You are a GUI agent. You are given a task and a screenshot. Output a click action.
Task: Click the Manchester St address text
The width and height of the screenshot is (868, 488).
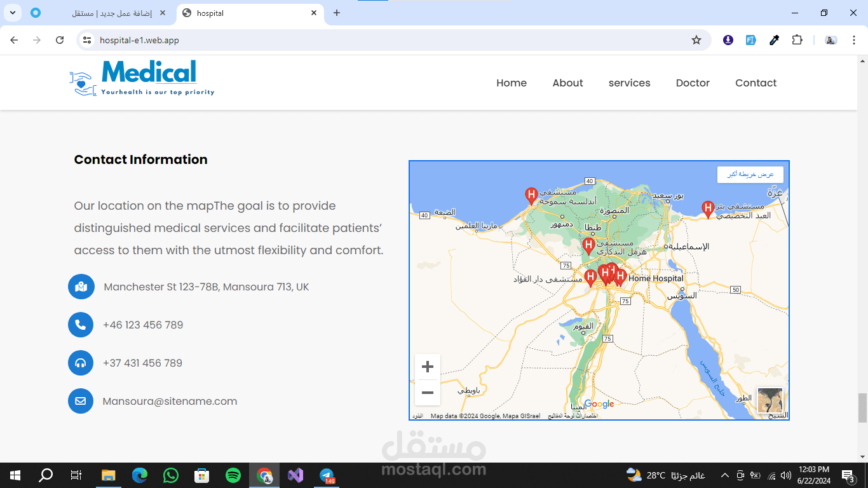point(207,287)
